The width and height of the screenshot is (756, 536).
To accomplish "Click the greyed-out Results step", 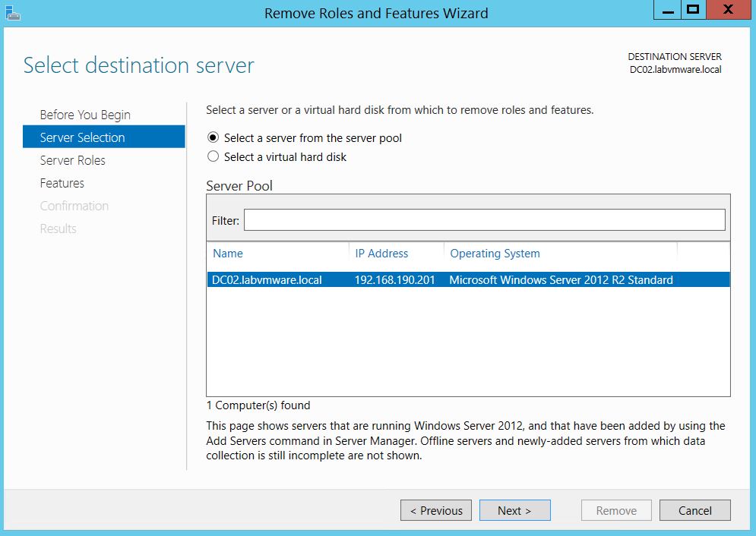I will pos(59,229).
